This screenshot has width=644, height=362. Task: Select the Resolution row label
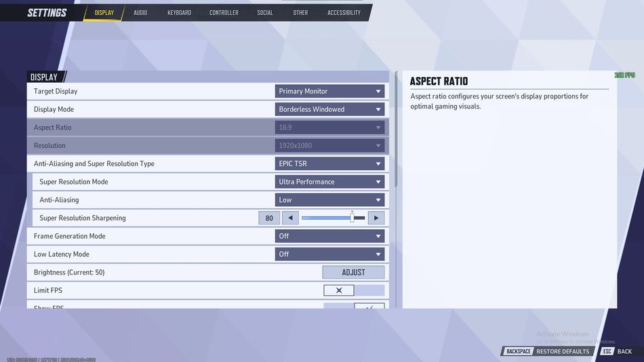point(49,146)
